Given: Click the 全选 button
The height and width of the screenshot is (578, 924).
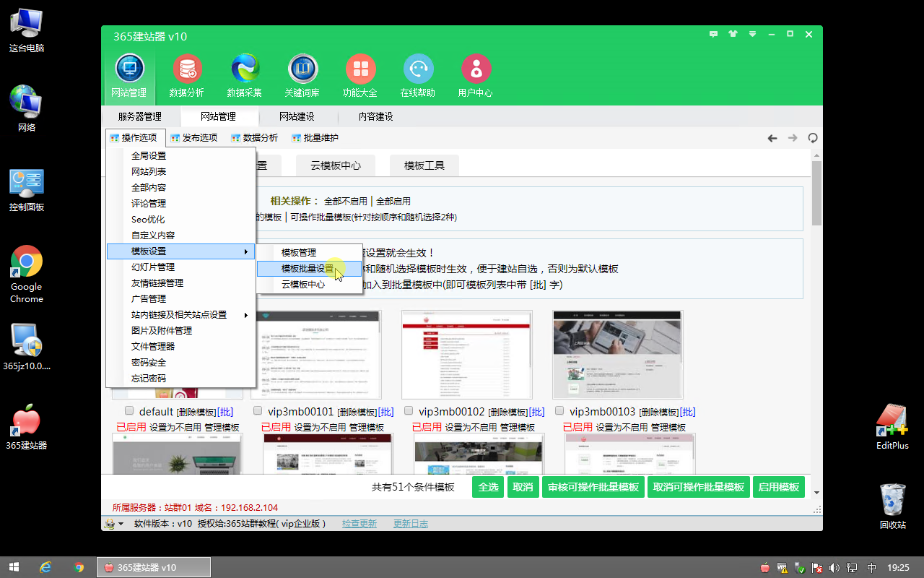Looking at the screenshot, I should [488, 487].
